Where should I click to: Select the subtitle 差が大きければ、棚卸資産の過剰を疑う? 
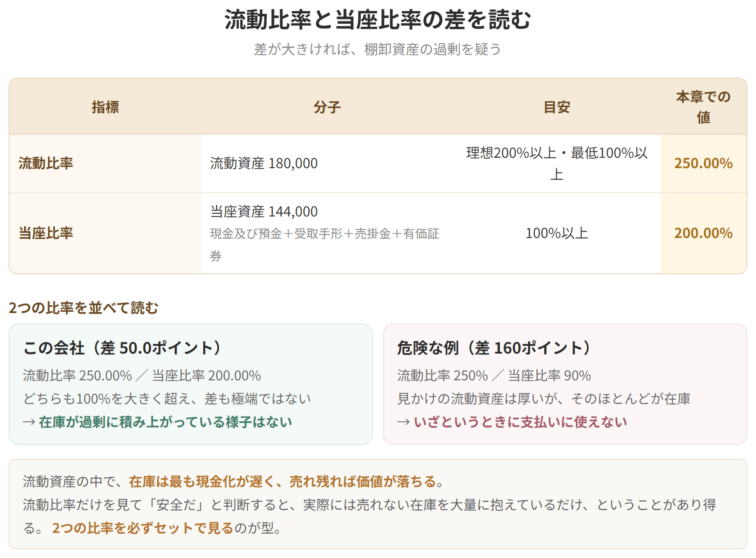[378, 49]
